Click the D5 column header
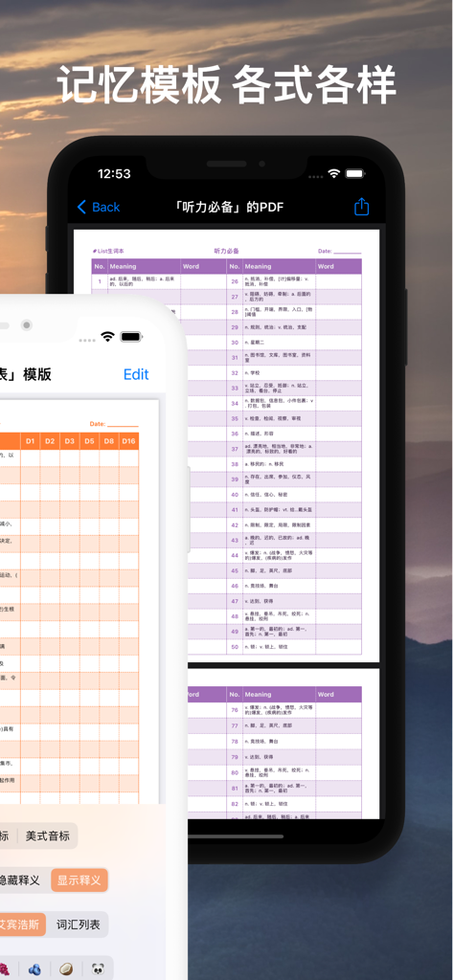The image size is (453, 980). (89, 441)
